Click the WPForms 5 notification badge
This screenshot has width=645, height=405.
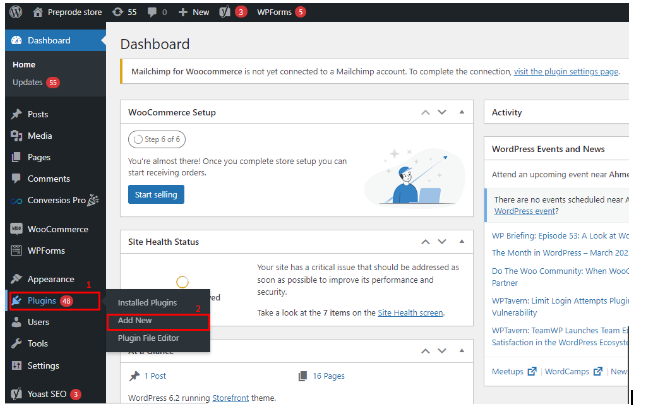click(301, 12)
